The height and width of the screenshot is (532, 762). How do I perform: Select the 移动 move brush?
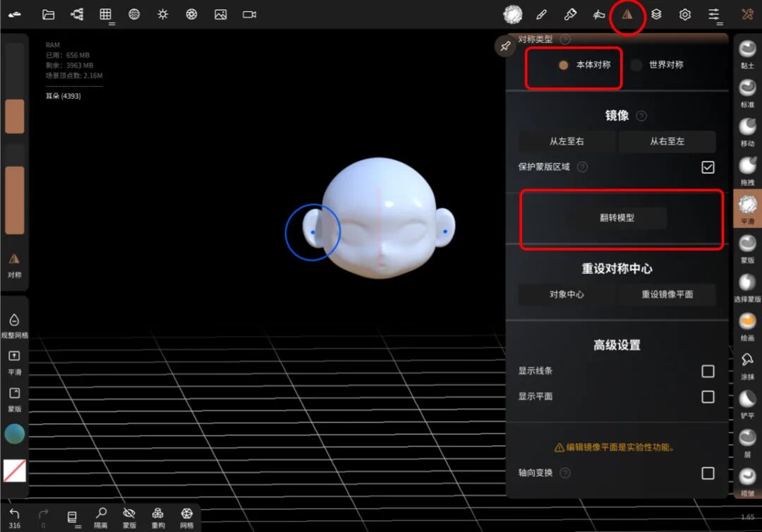point(747,132)
